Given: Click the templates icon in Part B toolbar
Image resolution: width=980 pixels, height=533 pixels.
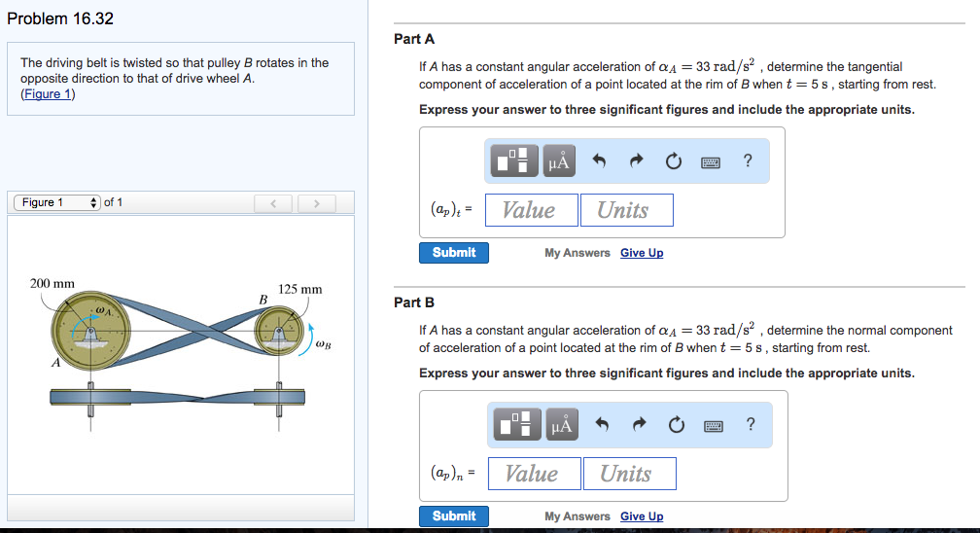Looking at the screenshot, I should click(x=517, y=425).
